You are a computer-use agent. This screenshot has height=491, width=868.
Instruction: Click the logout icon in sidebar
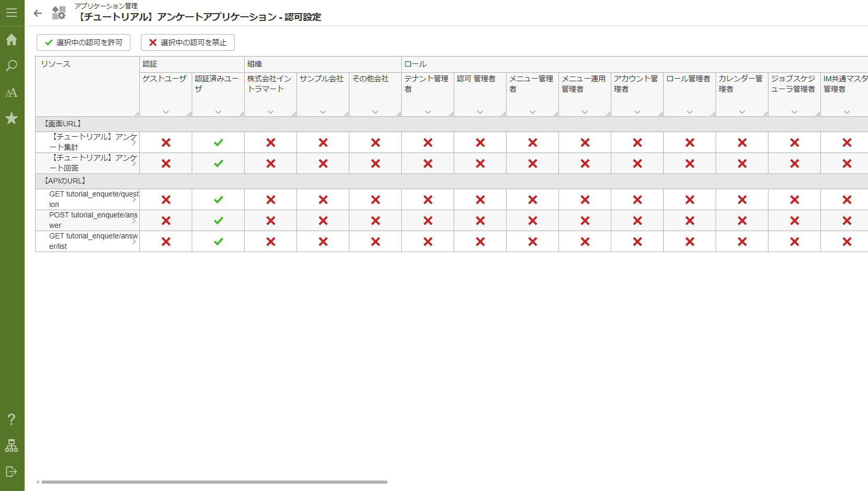[12, 472]
